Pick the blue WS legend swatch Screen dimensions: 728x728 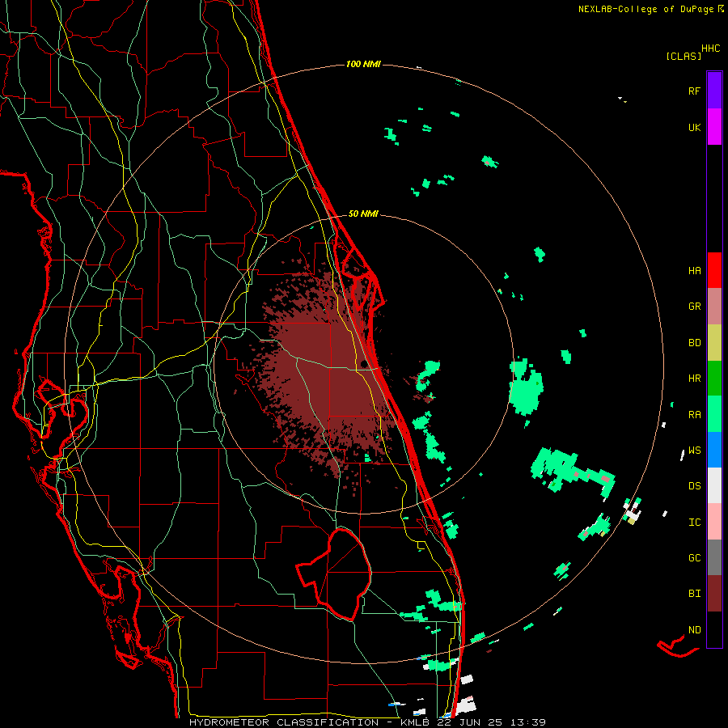click(x=714, y=450)
